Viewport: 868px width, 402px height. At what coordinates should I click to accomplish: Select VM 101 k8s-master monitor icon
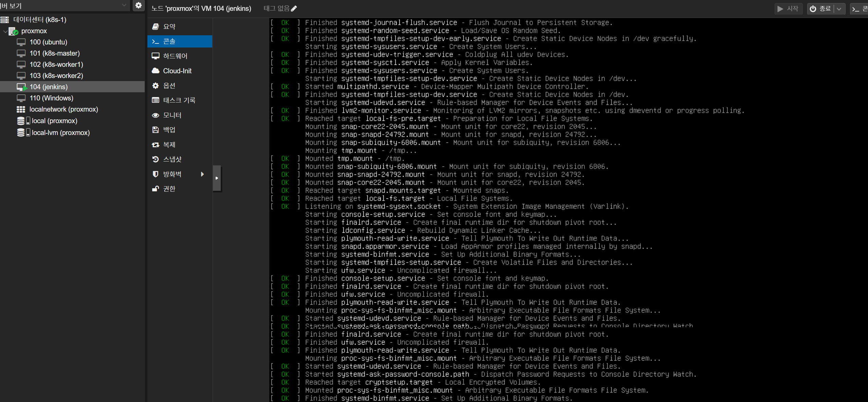[x=21, y=53]
